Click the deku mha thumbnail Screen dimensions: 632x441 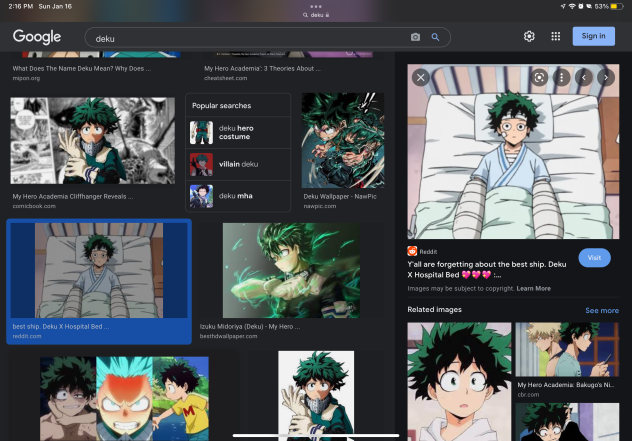[x=202, y=196]
